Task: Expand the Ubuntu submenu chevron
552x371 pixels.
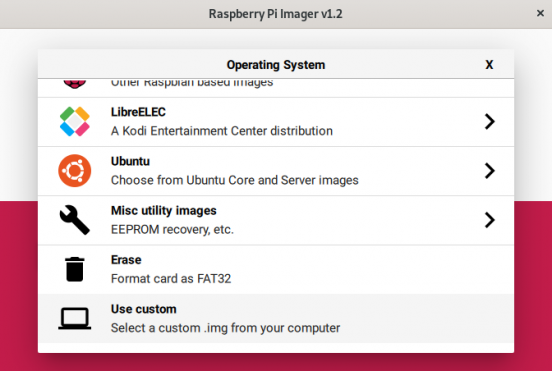Action: [x=489, y=171]
